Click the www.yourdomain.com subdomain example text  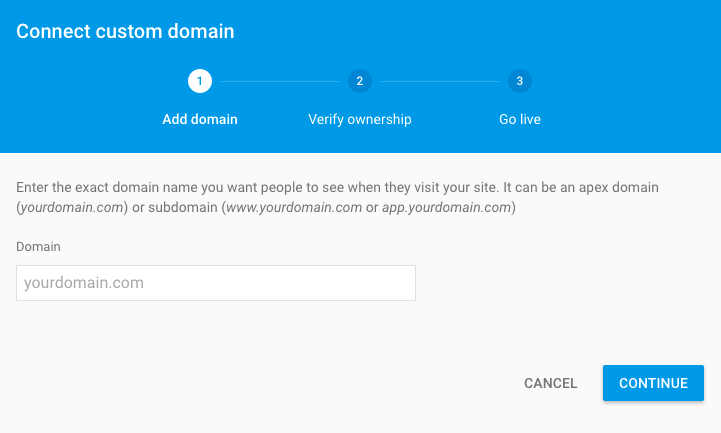(x=294, y=207)
